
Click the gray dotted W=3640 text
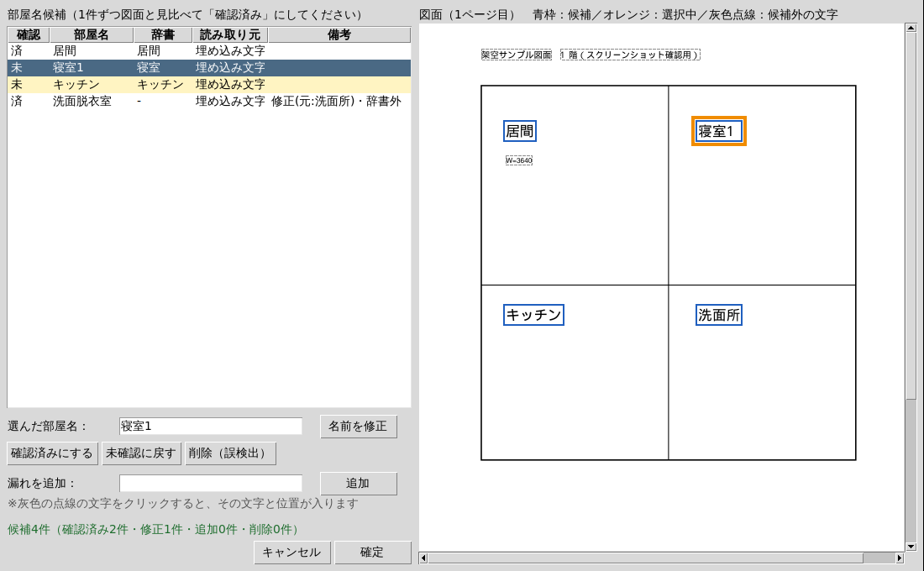tap(519, 160)
